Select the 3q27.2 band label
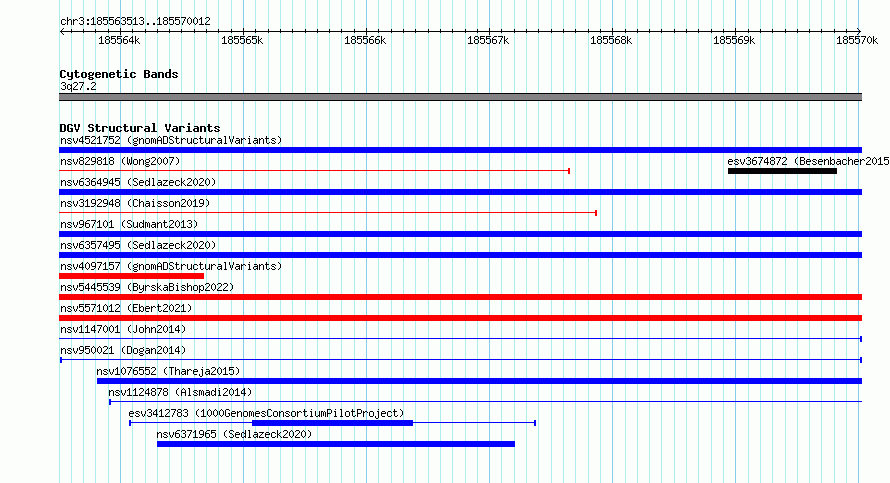The image size is (890, 483). (x=78, y=86)
